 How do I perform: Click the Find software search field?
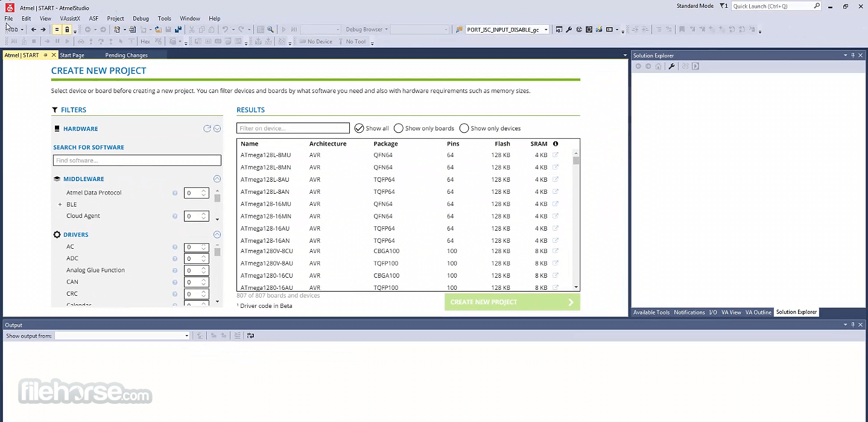tap(137, 161)
